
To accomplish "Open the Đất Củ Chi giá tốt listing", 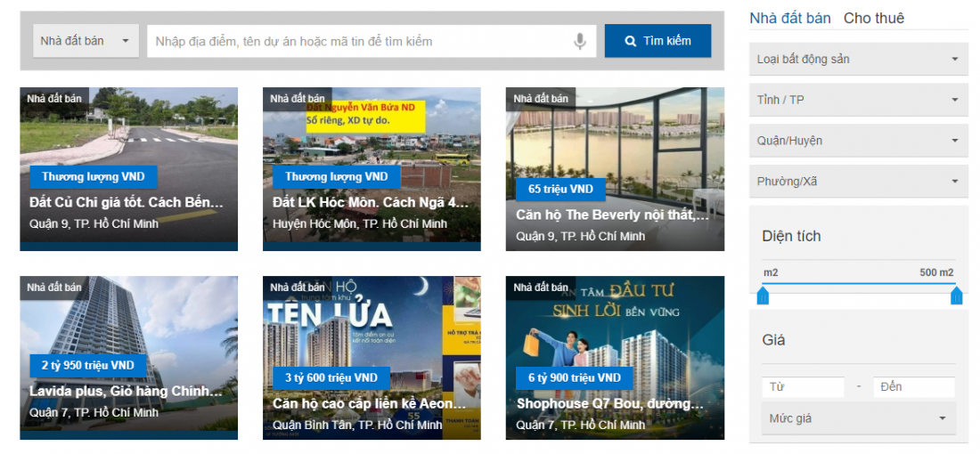I will (127, 202).
